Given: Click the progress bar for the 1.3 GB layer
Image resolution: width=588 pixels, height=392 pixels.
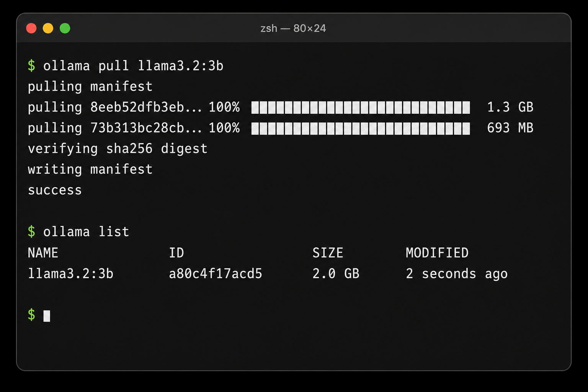Looking at the screenshot, I should coord(361,108).
